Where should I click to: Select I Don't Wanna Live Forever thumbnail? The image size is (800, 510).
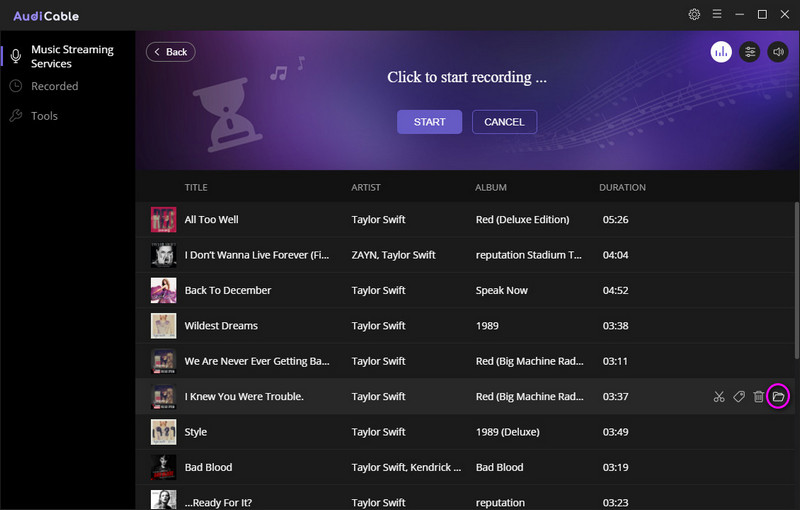pos(163,255)
